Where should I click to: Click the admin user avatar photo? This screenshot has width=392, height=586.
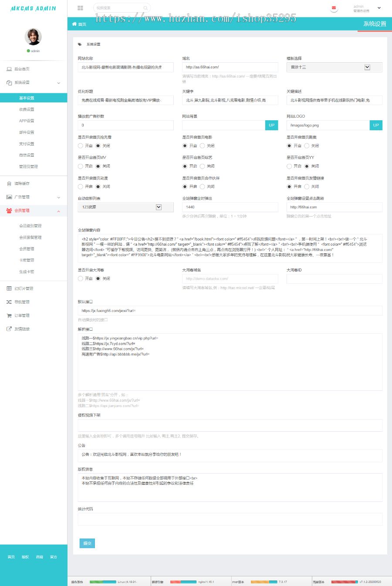tap(33, 37)
